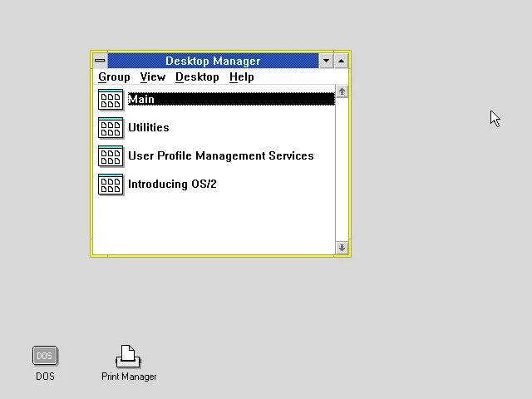Open the Desktop Manager system menu box
Screen dimensions: 532x399
(100, 61)
